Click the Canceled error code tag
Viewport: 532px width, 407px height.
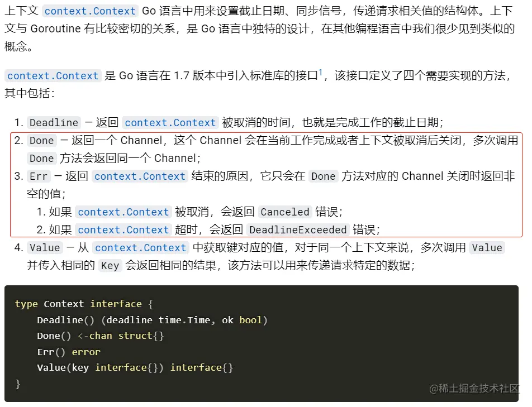pos(285,212)
